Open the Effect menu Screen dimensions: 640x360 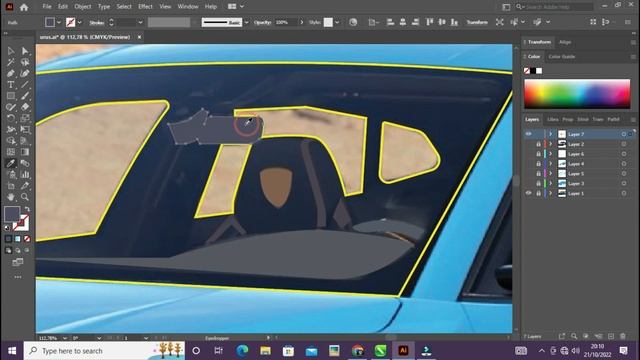(145, 7)
